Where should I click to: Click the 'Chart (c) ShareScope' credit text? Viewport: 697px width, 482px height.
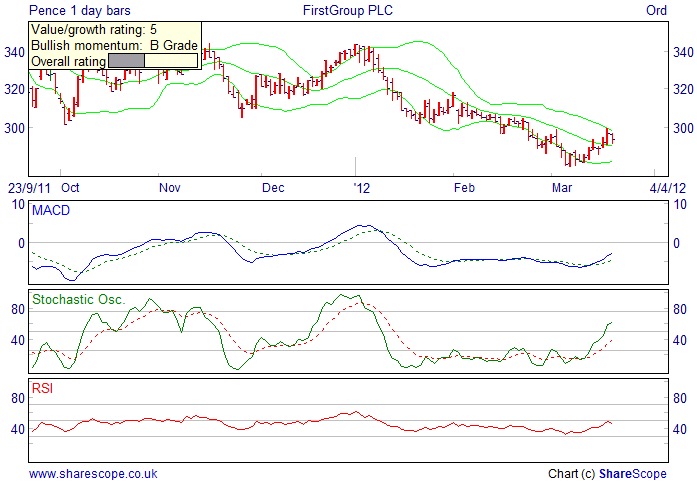pyautogui.click(x=607, y=474)
